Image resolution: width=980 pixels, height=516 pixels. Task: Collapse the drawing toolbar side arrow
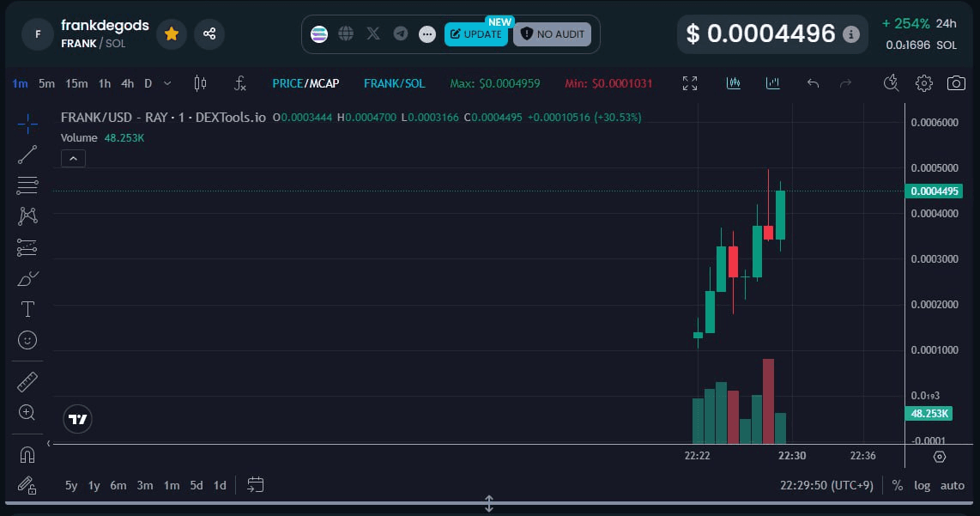48,443
